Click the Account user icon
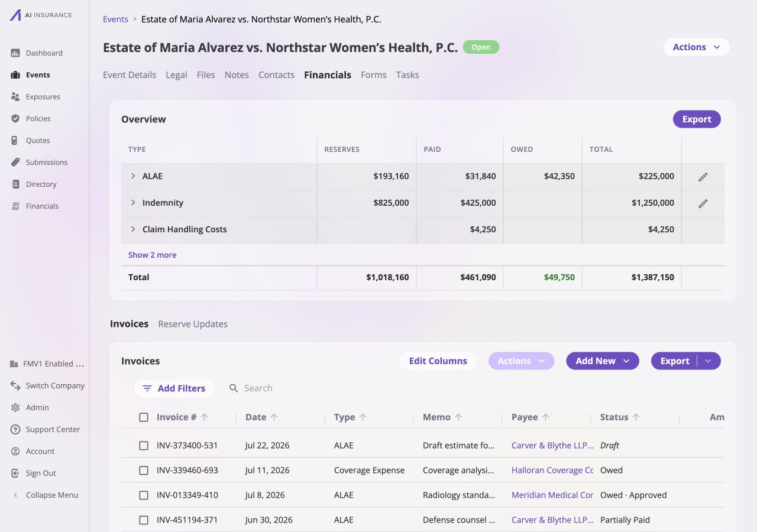757x532 pixels. click(x=15, y=452)
